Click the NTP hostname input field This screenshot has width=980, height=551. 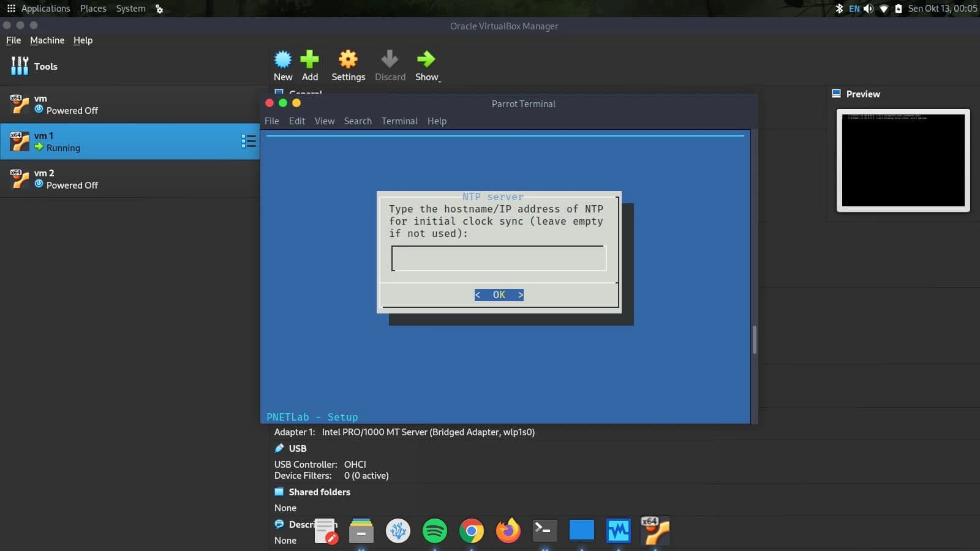click(498, 258)
